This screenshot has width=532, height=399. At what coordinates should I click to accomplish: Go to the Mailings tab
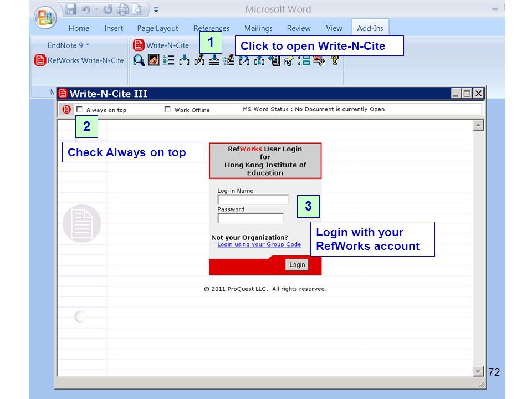[x=258, y=28]
